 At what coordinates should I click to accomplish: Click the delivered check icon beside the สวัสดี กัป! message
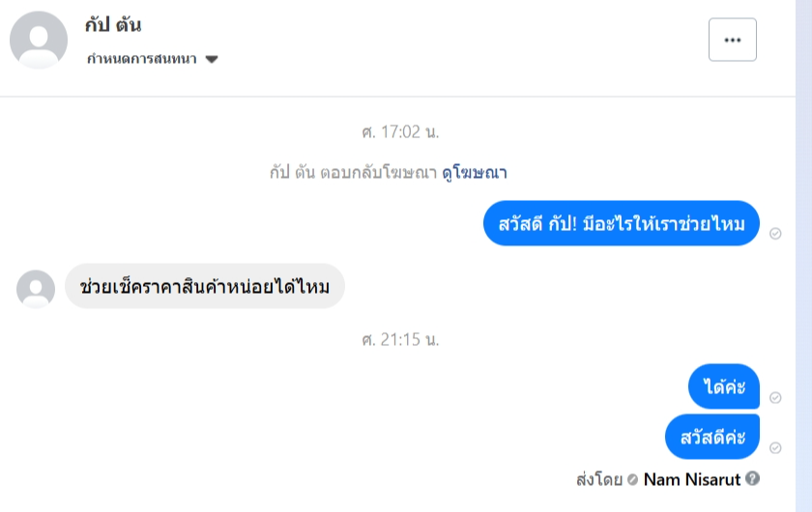tap(775, 234)
